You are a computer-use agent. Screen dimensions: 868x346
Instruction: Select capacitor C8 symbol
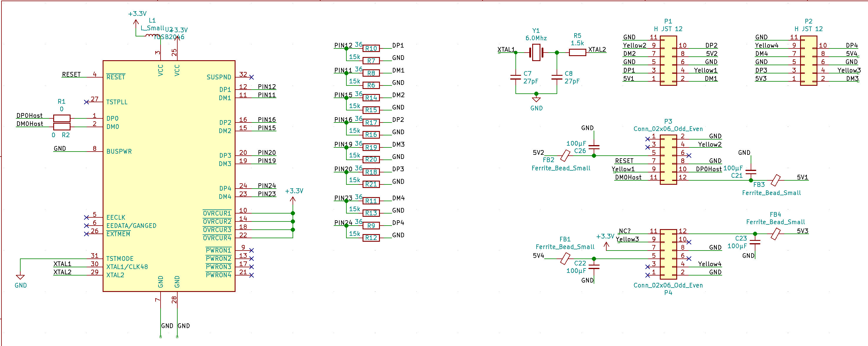coord(557,78)
